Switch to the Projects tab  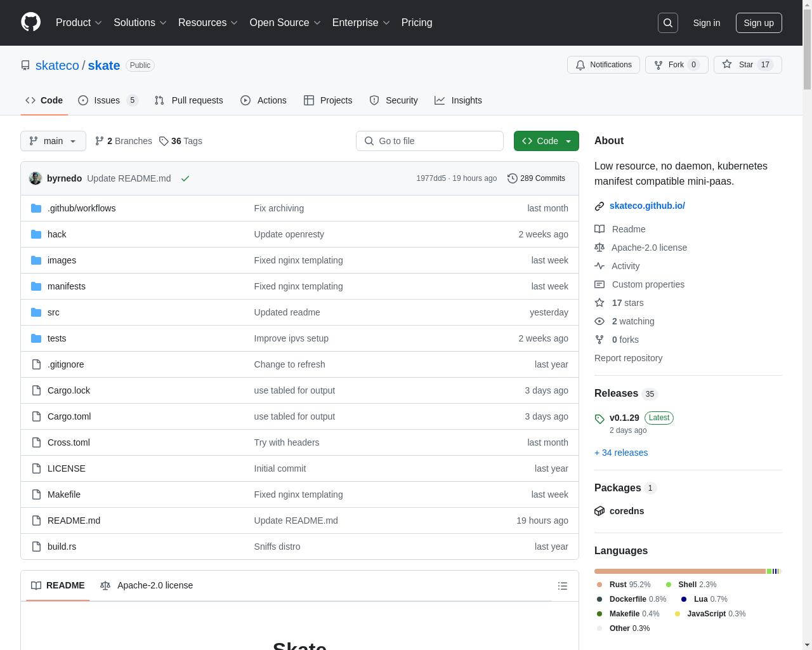(x=328, y=100)
